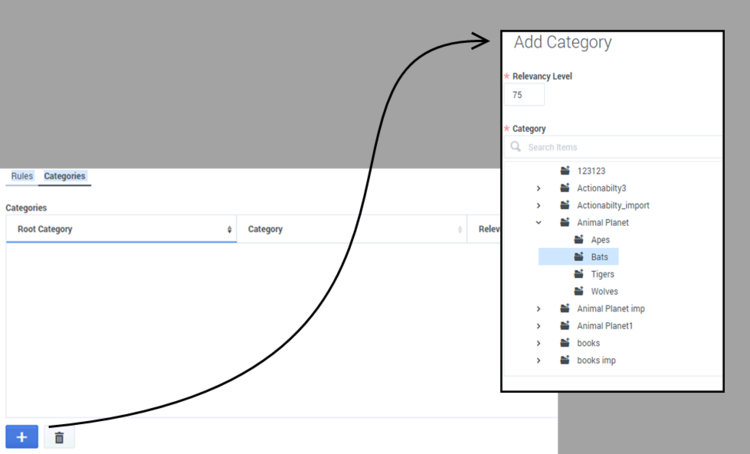
Task: Click the Wolves folder icon
Action: 579,292
